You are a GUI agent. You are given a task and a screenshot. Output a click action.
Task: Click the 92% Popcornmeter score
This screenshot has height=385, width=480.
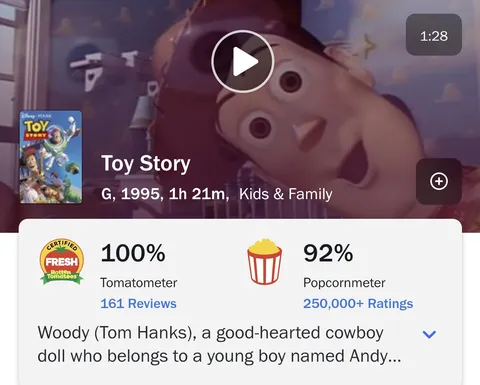pyautogui.click(x=328, y=253)
